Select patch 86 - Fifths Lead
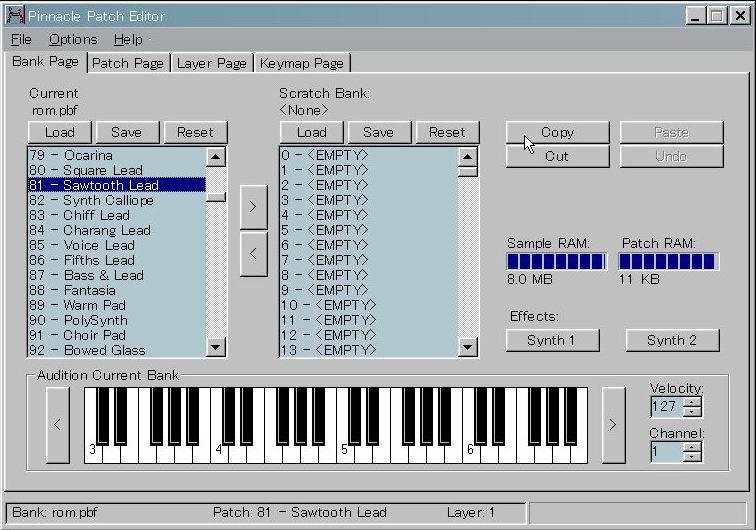The image size is (756, 530). pos(117,260)
